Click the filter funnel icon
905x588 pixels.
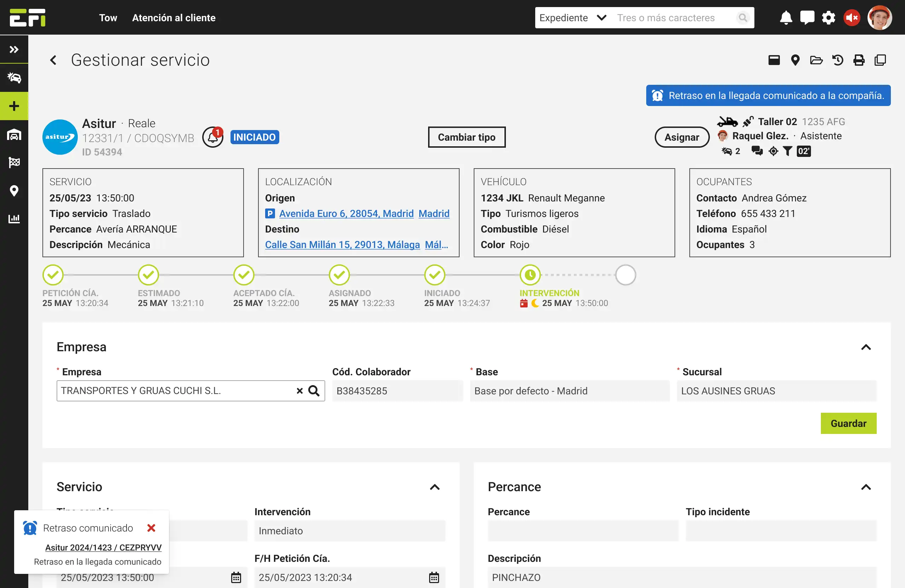point(788,151)
